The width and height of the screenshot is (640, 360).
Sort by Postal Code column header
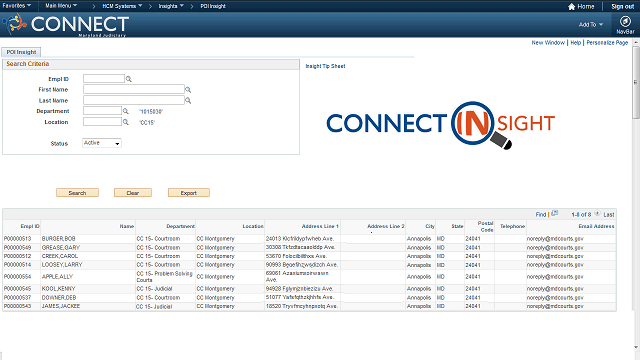tap(485, 227)
